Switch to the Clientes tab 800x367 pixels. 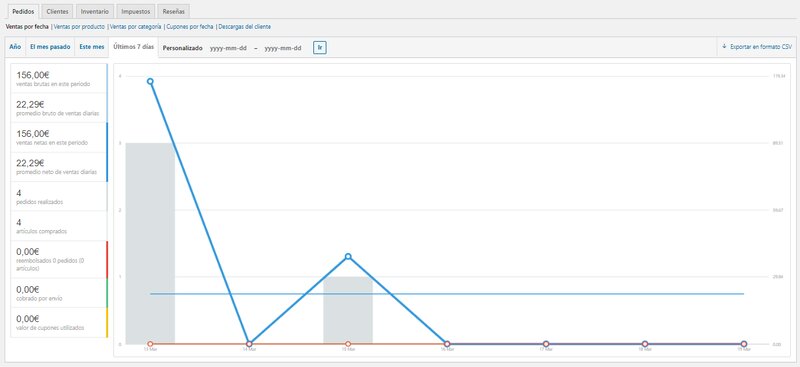57,11
